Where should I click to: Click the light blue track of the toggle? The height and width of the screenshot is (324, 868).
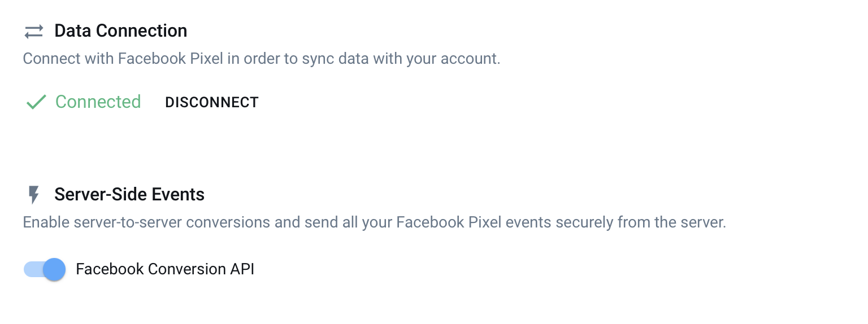click(32, 269)
